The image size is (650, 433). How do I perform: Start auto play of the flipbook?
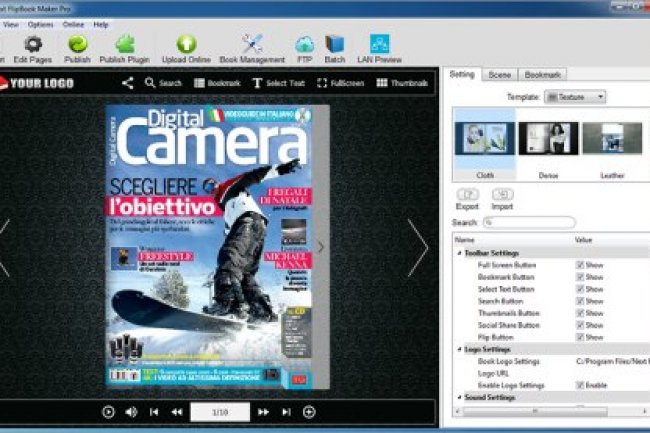[x=108, y=412]
